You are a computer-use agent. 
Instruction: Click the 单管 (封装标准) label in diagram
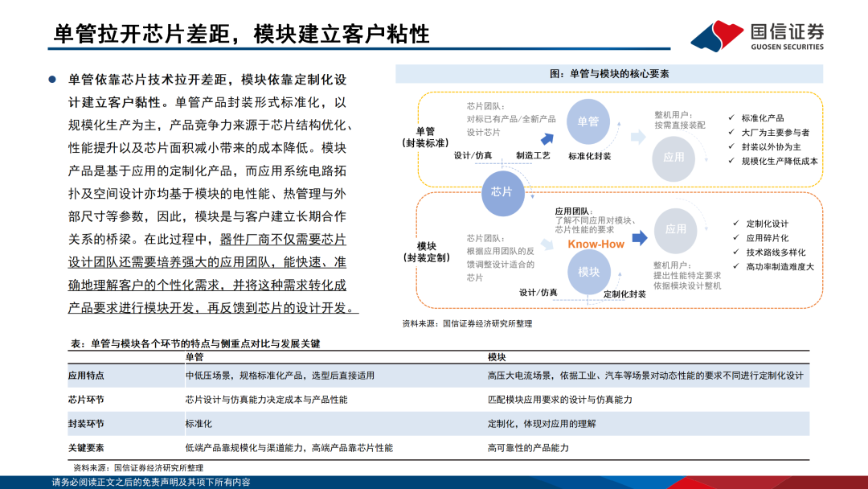[x=425, y=137]
